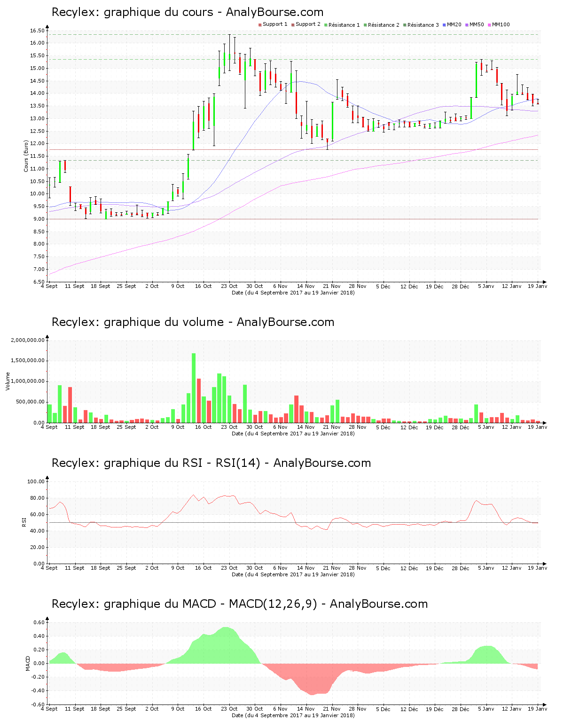Click the 2,000,000.00 volume axis value
The width and height of the screenshot is (564, 728).
(28, 340)
